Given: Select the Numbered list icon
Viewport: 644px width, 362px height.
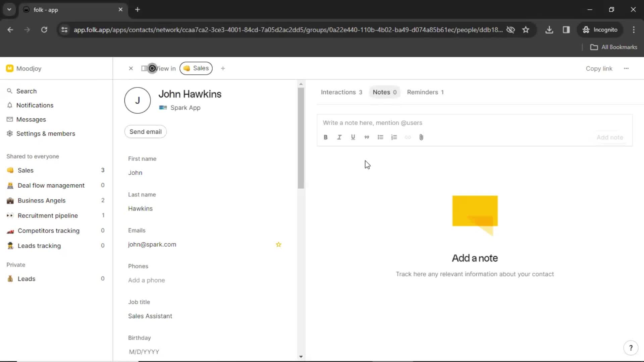Looking at the screenshot, I should [394, 137].
